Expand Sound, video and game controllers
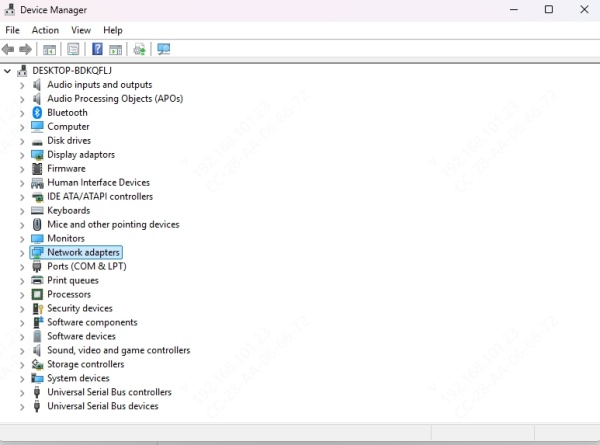This screenshot has height=445, width=600. 22,351
